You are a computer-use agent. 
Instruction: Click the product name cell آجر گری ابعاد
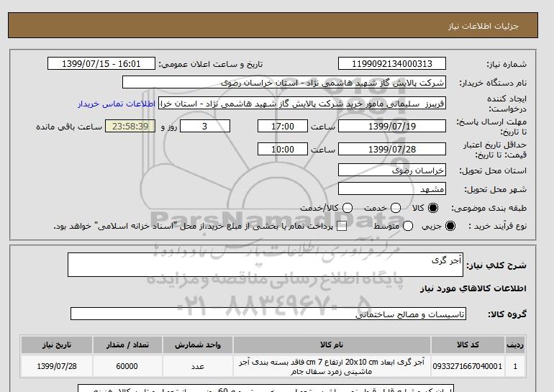click(332, 367)
